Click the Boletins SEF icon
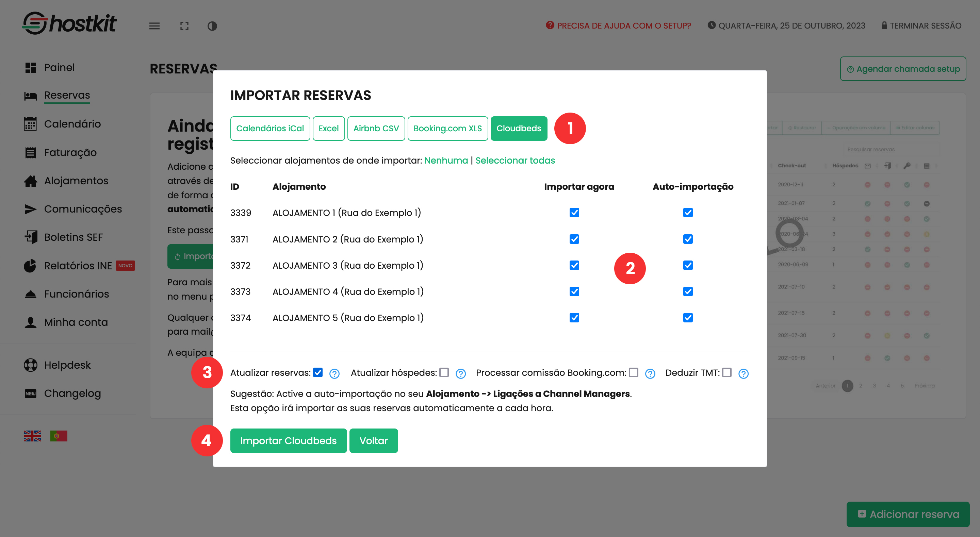Image resolution: width=980 pixels, height=537 pixels. point(30,237)
